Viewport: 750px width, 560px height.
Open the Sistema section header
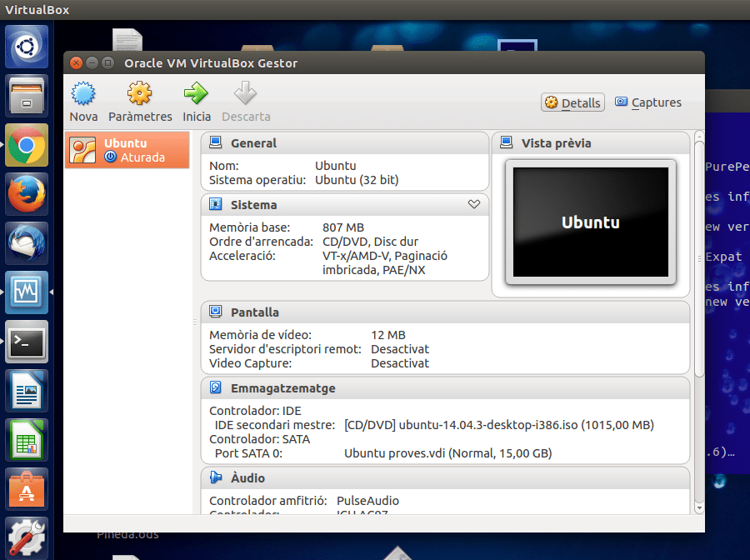point(345,205)
